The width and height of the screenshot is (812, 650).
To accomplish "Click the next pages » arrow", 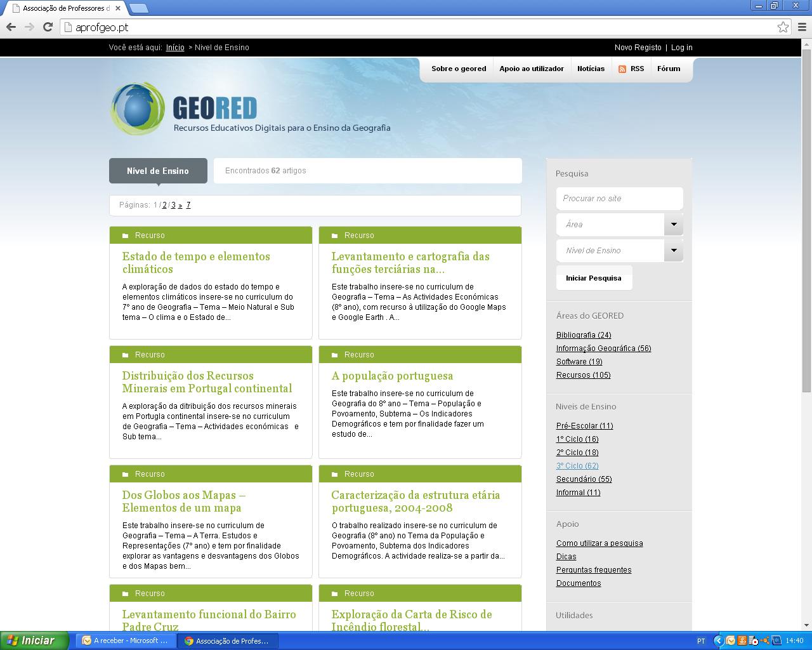I will point(180,205).
